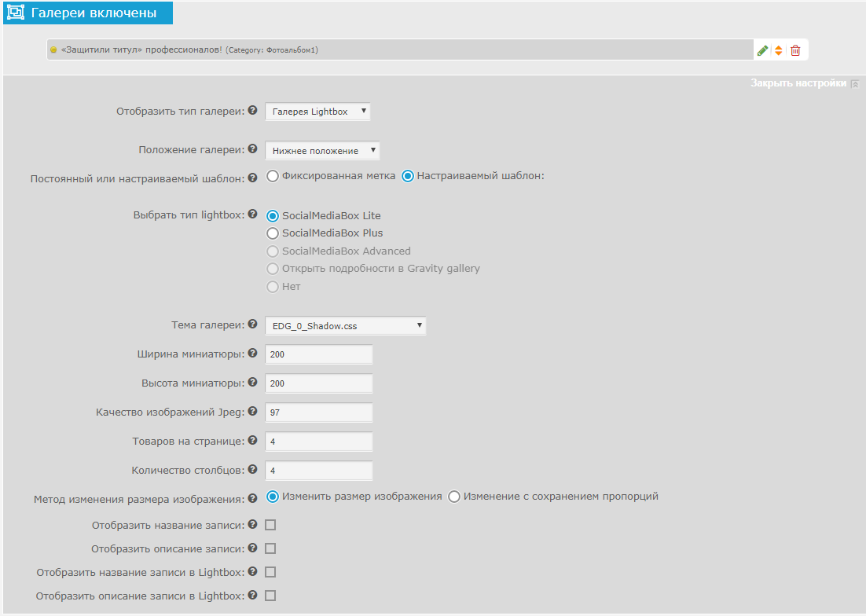Click help icon next to Тема галереи

(x=252, y=324)
